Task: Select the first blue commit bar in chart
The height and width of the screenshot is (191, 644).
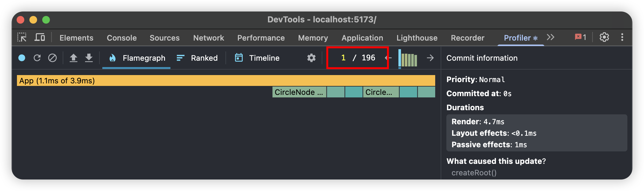Action: tap(400, 58)
